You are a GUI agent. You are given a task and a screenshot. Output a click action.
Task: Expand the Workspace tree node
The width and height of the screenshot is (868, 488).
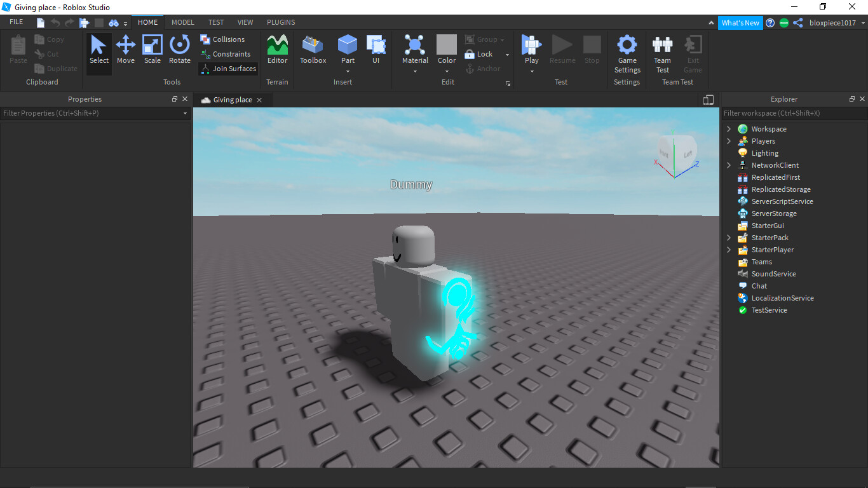(x=729, y=129)
